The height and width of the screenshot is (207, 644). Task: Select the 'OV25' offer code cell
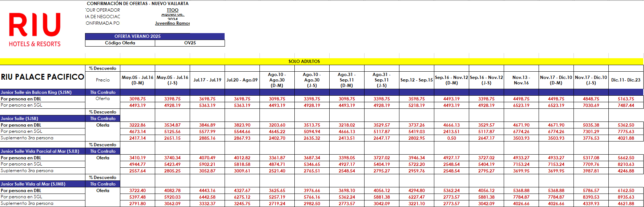[190, 43]
